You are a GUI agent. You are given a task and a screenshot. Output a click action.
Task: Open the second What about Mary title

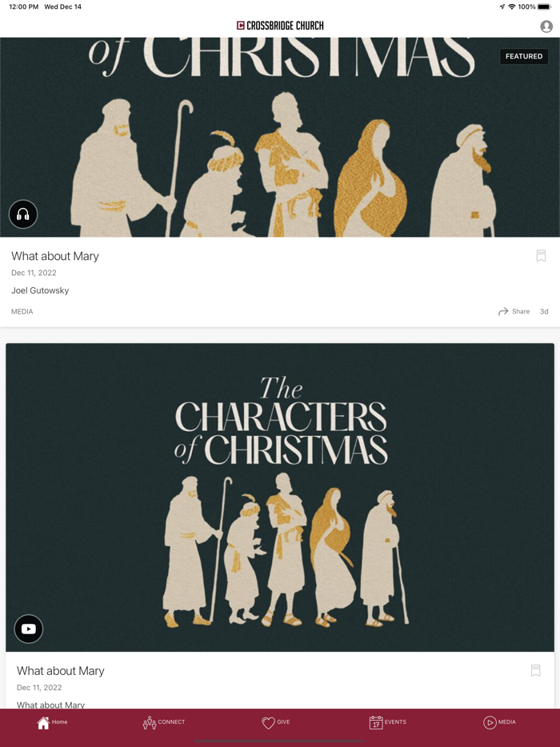tap(61, 671)
